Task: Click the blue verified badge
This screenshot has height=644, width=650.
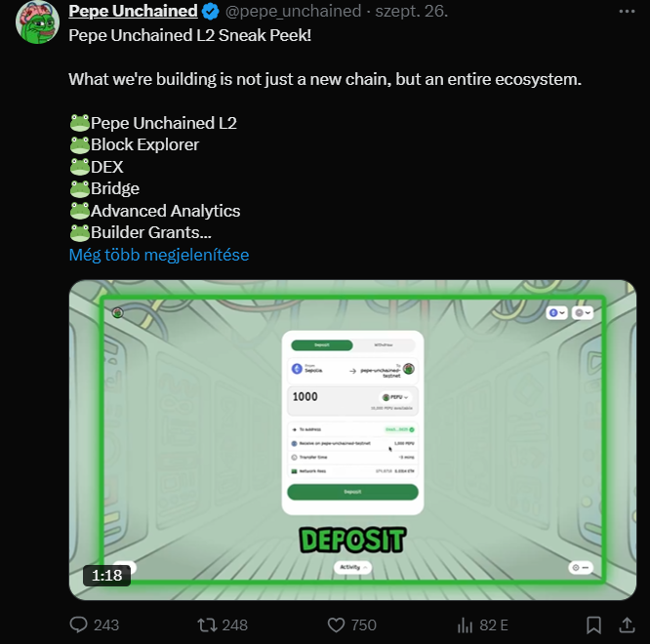Action: click(x=210, y=11)
